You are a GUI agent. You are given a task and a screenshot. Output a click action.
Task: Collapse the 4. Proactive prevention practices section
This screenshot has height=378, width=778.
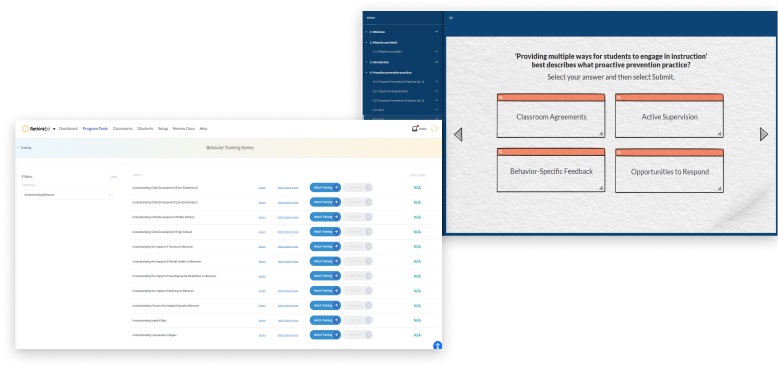pyautogui.click(x=366, y=72)
